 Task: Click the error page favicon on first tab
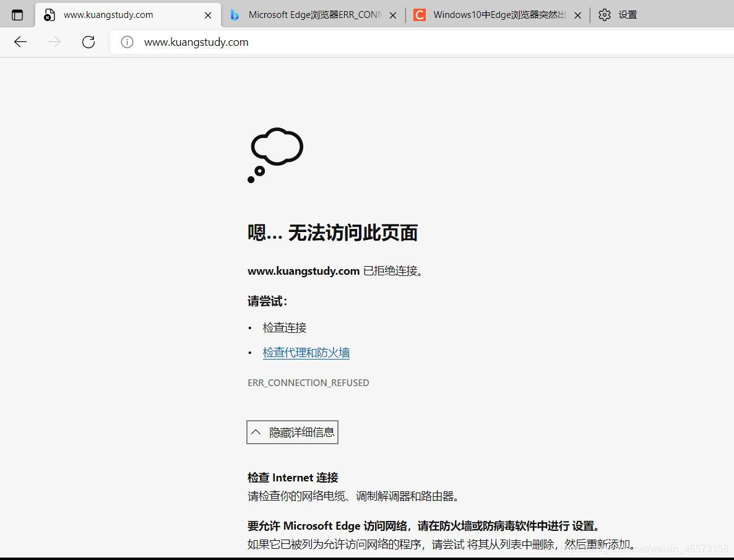tap(49, 15)
